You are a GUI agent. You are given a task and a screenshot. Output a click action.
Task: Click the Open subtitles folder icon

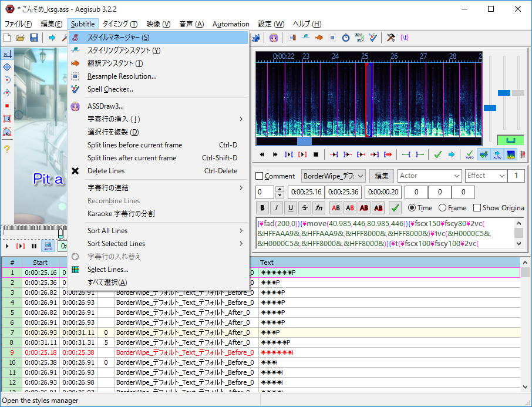click(x=21, y=38)
